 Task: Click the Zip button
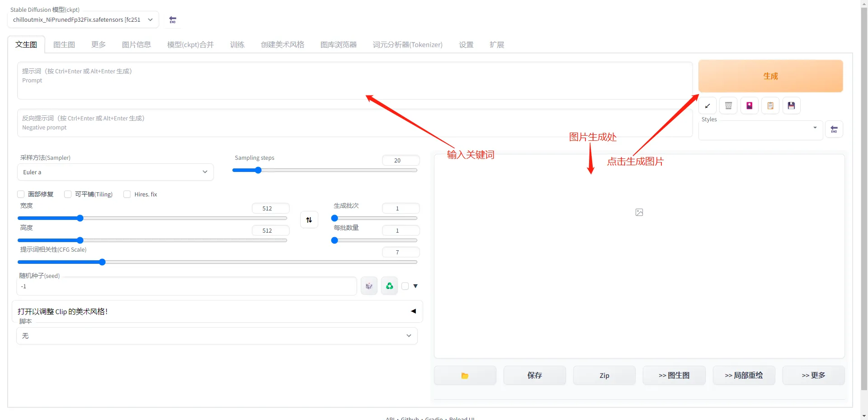click(604, 376)
